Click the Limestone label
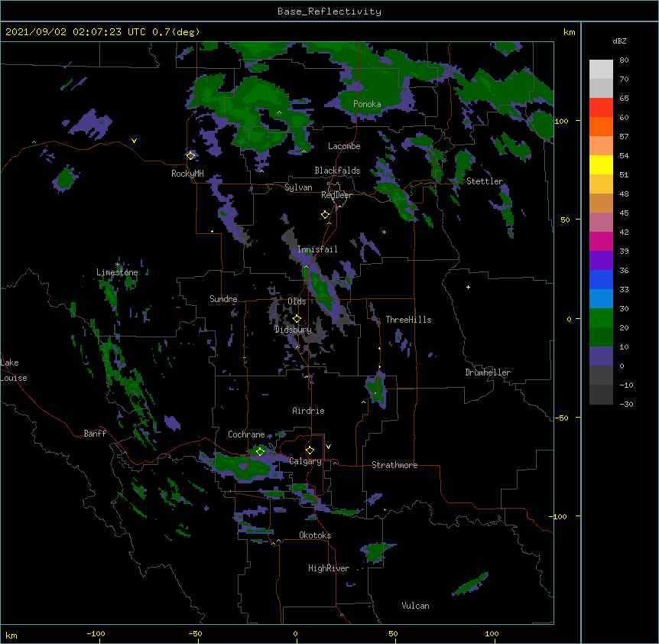The width and height of the screenshot is (659, 644). (117, 272)
